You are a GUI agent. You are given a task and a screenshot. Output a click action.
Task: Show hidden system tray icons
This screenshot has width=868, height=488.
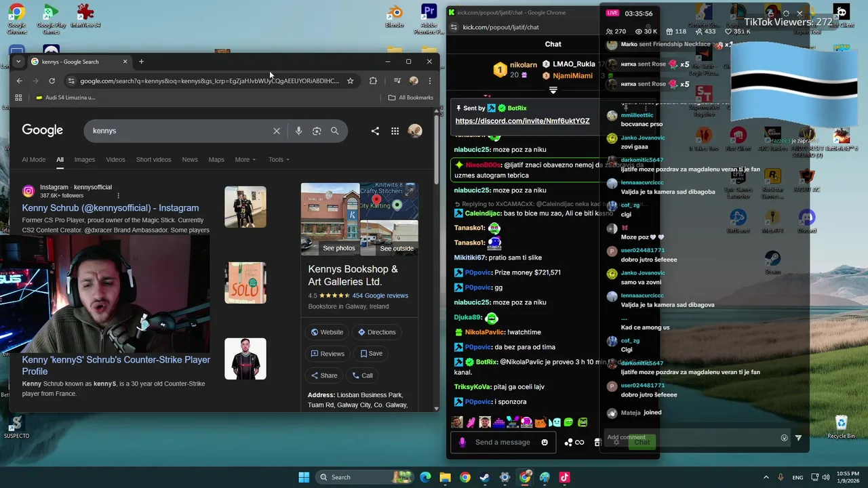click(766, 477)
